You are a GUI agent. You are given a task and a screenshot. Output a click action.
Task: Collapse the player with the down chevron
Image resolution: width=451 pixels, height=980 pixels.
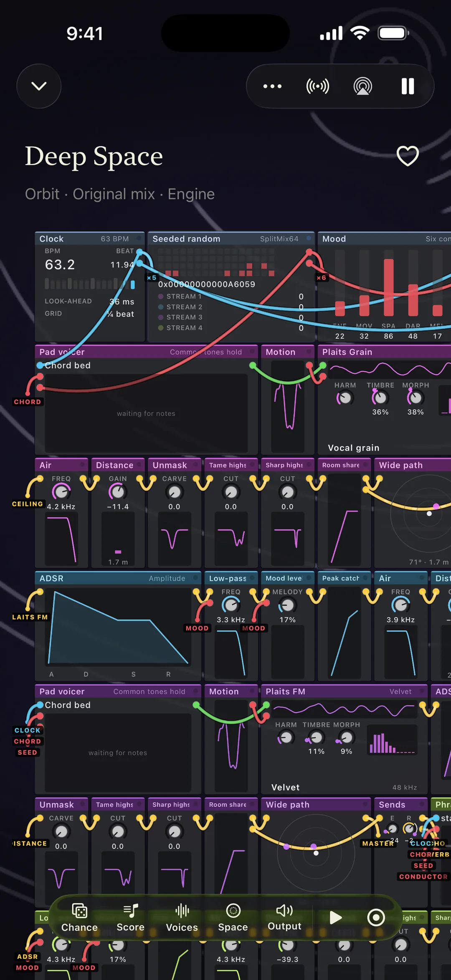39,86
